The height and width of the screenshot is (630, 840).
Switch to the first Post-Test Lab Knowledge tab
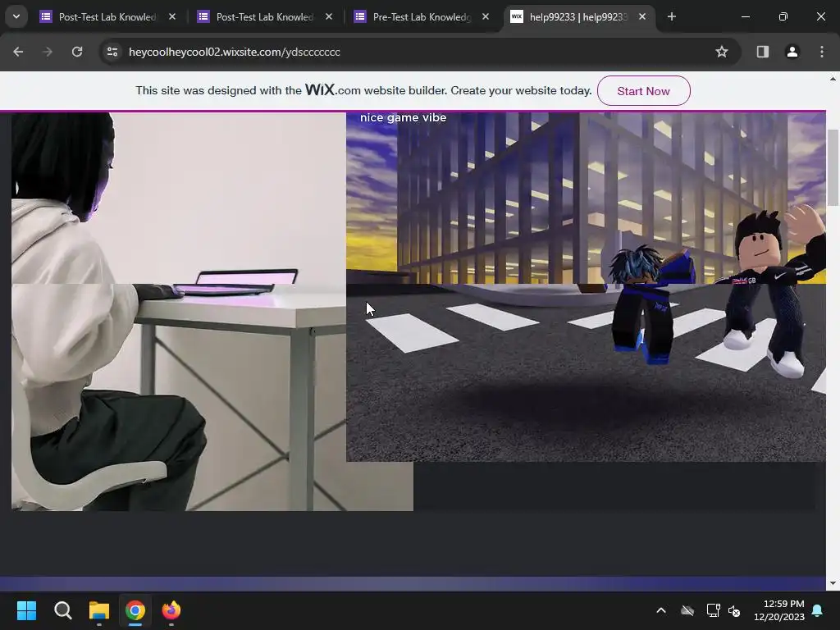coord(107,17)
